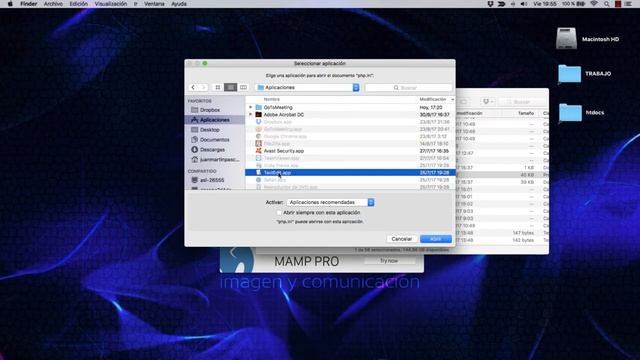Click the Buscar search field in dialog
This screenshot has width=640, height=360.
pyautogui.click(x=409, y=87)
